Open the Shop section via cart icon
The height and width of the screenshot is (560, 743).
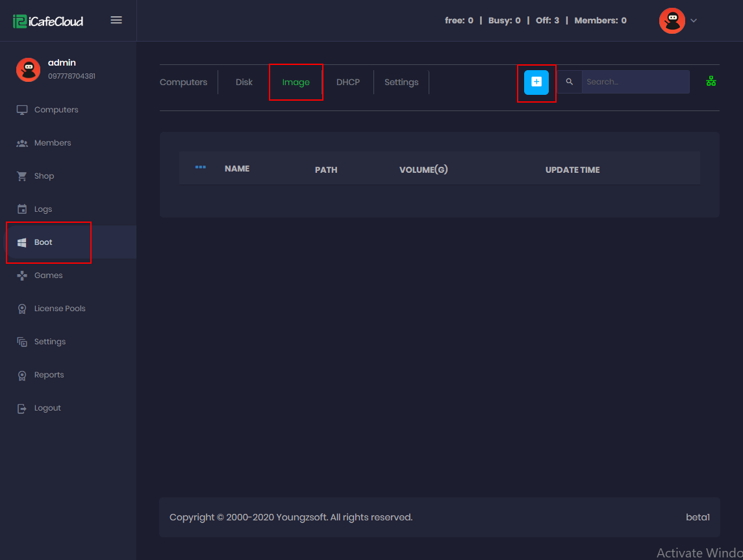pos(21,175)
